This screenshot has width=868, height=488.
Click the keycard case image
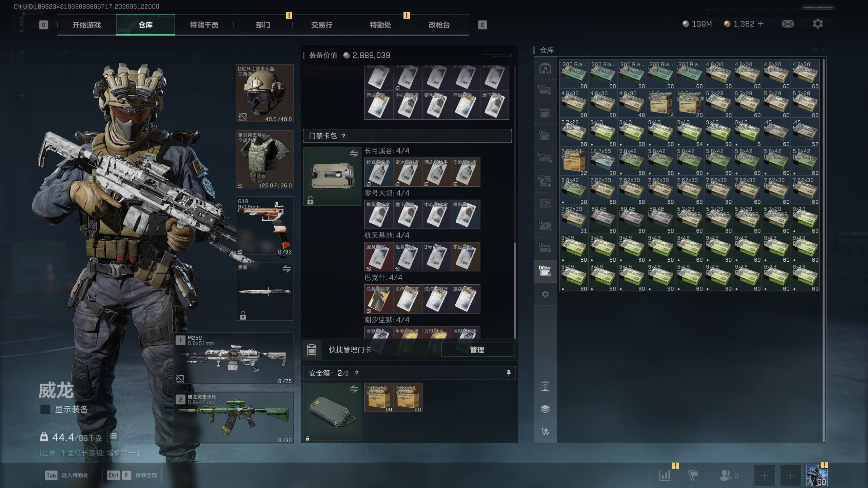[x=332, y=176]
